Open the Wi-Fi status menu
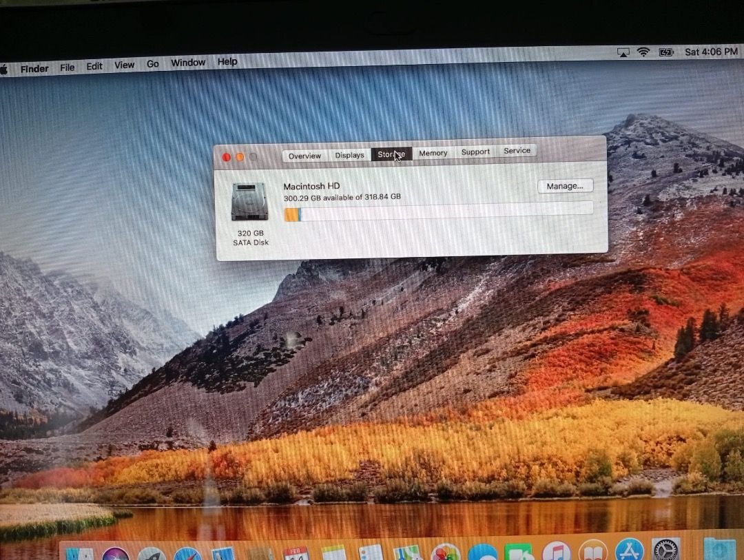This screenshot has height=560, width=744. (643, 52)
